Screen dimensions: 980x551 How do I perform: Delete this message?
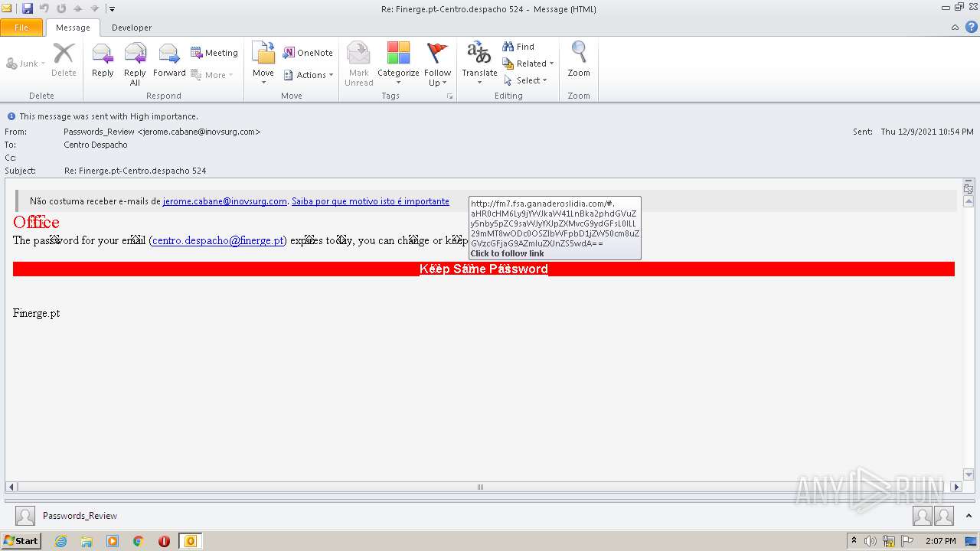click(x=64, y=60)
